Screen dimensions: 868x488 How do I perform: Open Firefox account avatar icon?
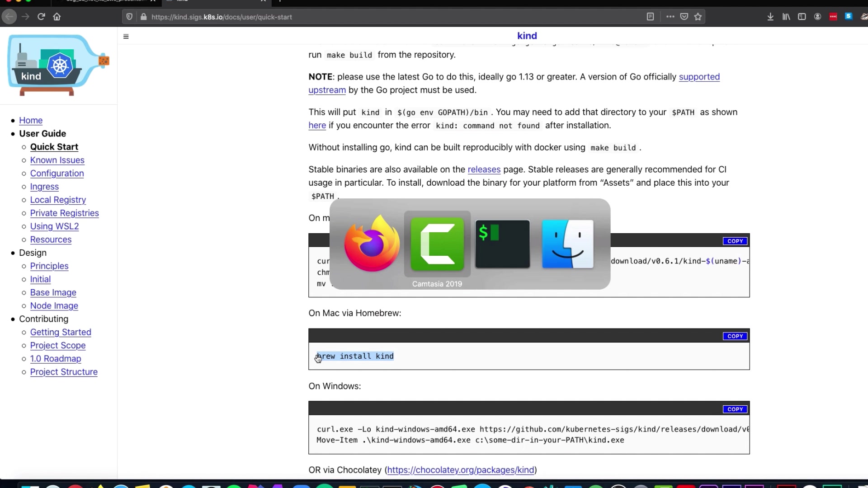pyautogui.click(x=817, y=17)
